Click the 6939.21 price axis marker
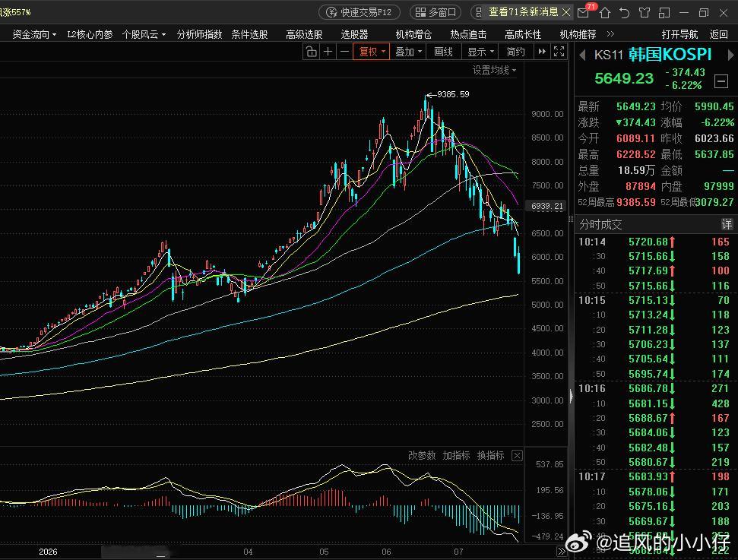The image size is (738, 560). [x=546, y=206]
